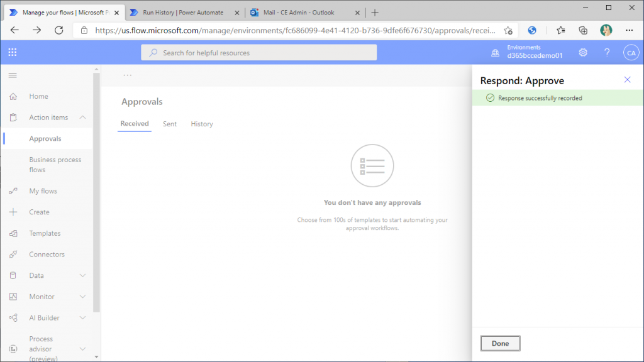
Task: Open Business process flows in sidebar
Action: click(x=55, y=165)
